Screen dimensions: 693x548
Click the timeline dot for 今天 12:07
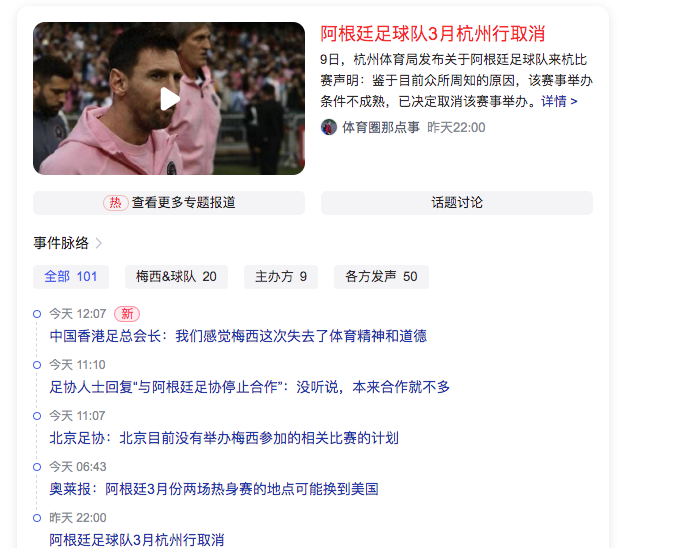point(37,314)
